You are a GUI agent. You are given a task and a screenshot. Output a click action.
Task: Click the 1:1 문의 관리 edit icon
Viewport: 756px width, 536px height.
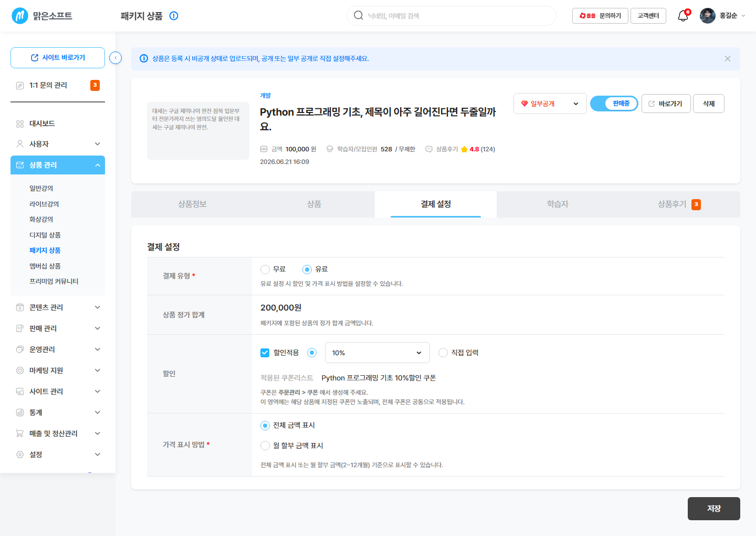(x=20, y=85)
